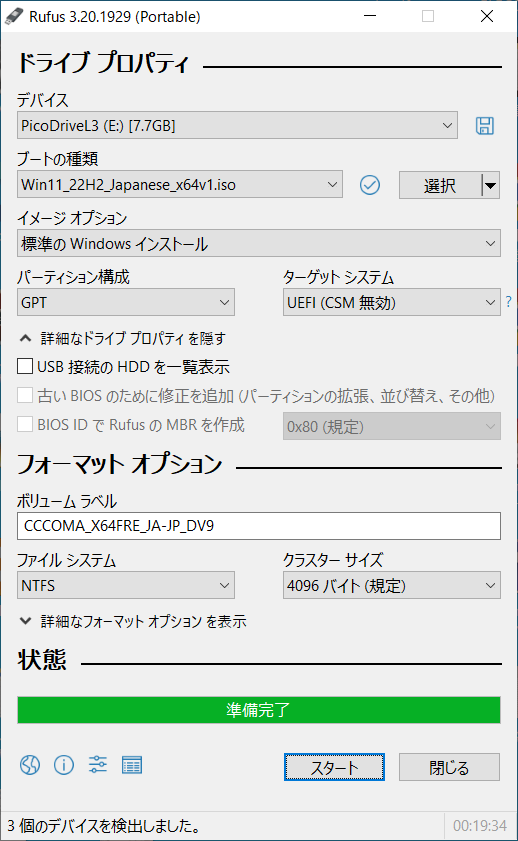This screenshot has width=518, height=841.
Task: Open the ブートの種類 dropdown
Action: coord(180,185)
